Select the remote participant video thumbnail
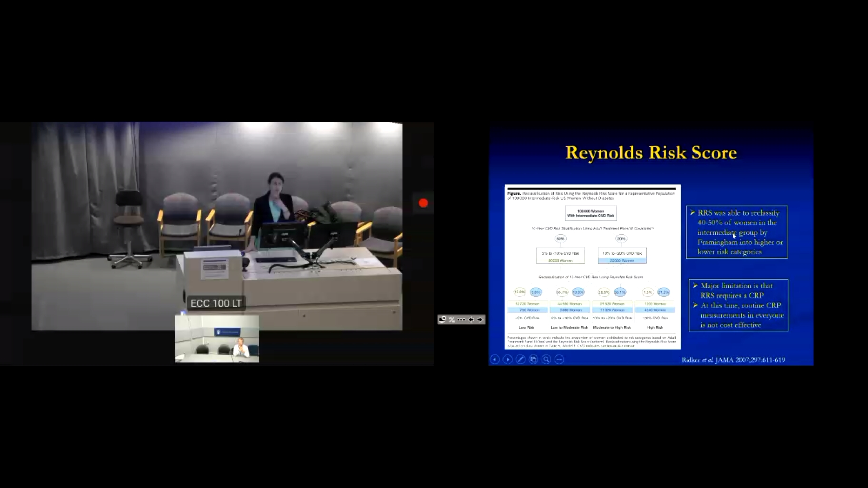 coord(217,339)
